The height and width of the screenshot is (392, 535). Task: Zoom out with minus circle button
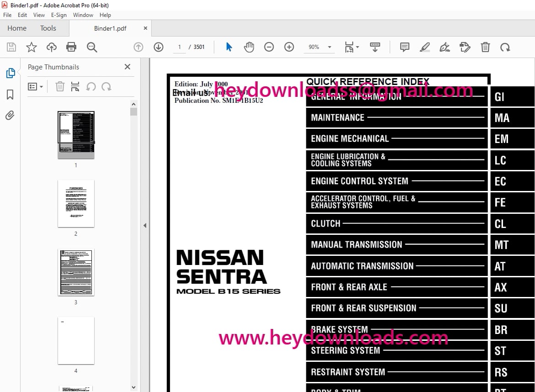tap(269, 47)
